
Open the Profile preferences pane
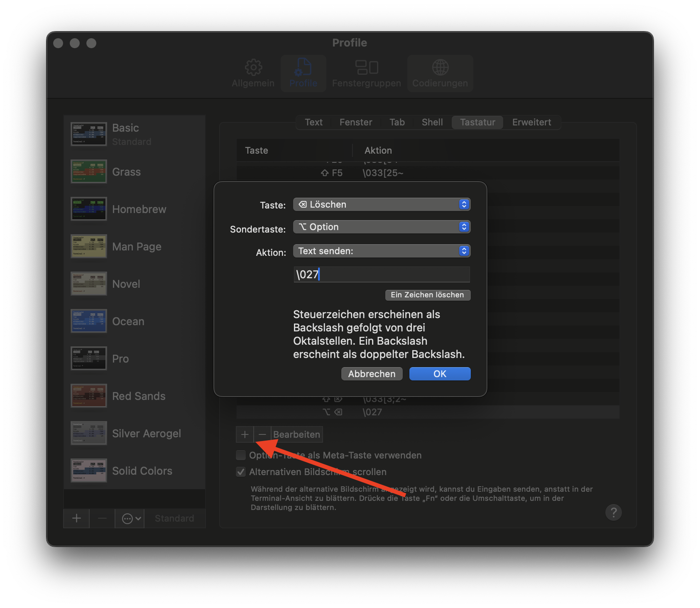point(303,74)
